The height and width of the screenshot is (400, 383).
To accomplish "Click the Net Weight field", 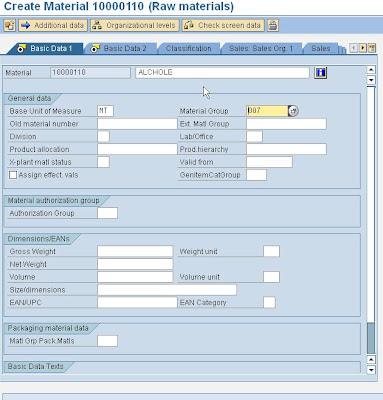I will tap(135, 264).
